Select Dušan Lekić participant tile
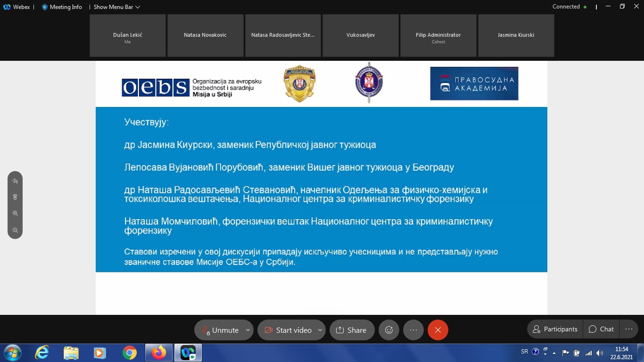 [128, 35]
